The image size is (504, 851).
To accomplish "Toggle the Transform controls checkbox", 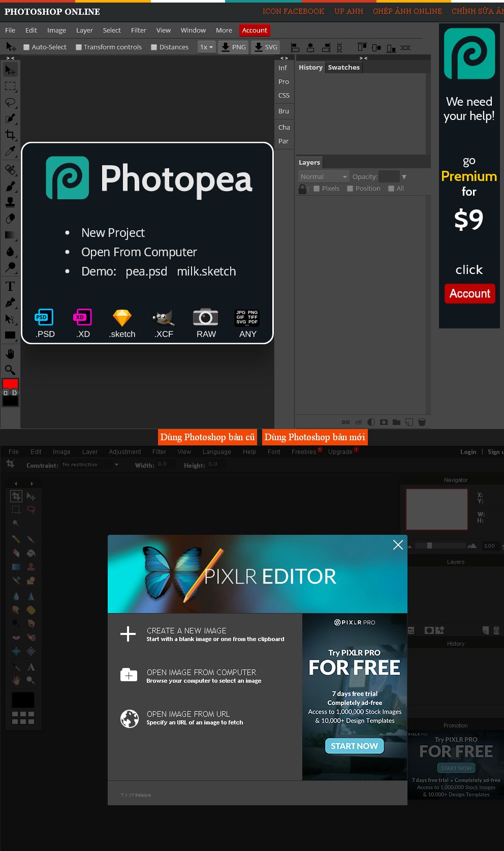I will (79, 47).
